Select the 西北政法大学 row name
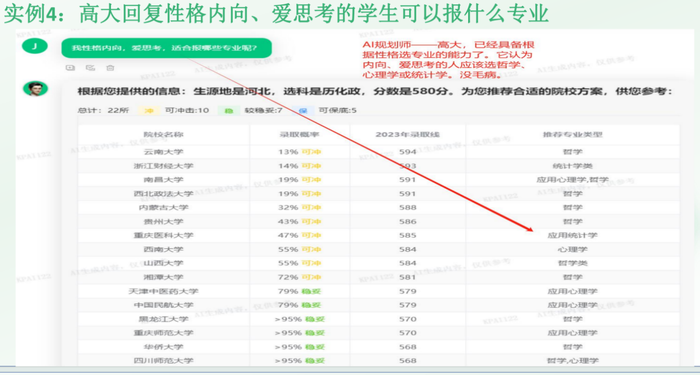The image size is (700, 375). tap(163, 194)
